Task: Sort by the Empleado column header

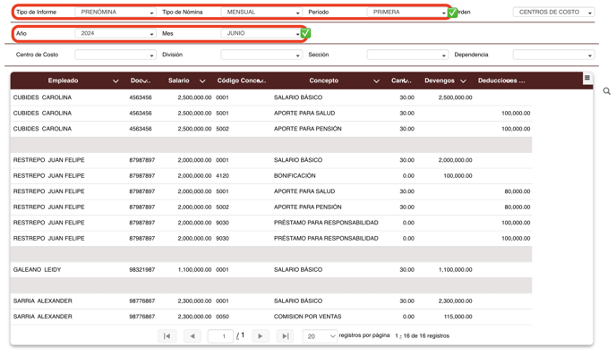Action: pyautogui.click(x=63, y=80)
